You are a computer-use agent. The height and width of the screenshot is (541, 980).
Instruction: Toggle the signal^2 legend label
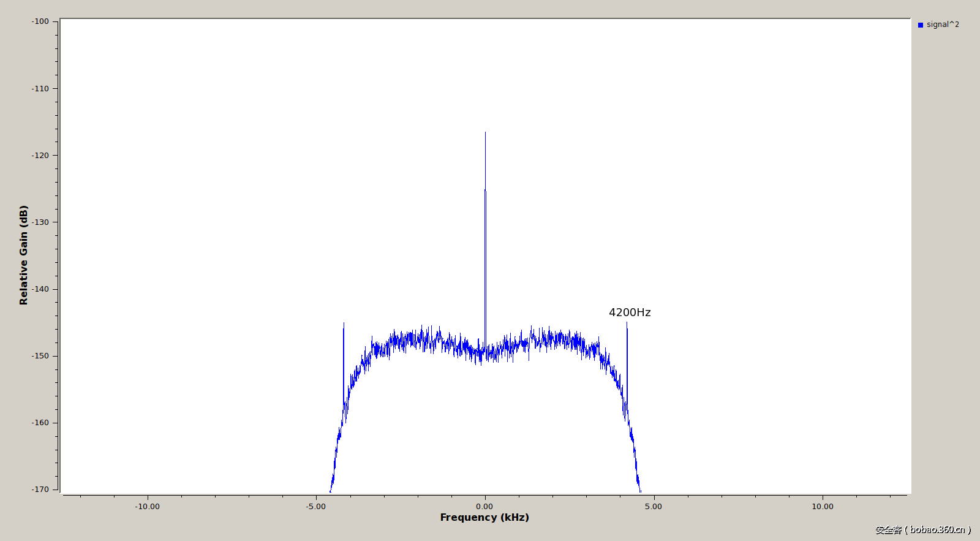coord(943,25)
